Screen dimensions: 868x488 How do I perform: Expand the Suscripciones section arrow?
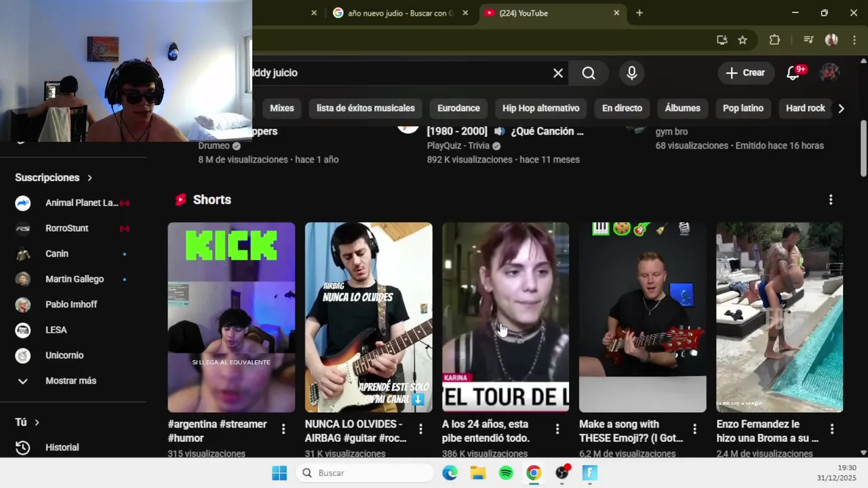click(90, 178)
